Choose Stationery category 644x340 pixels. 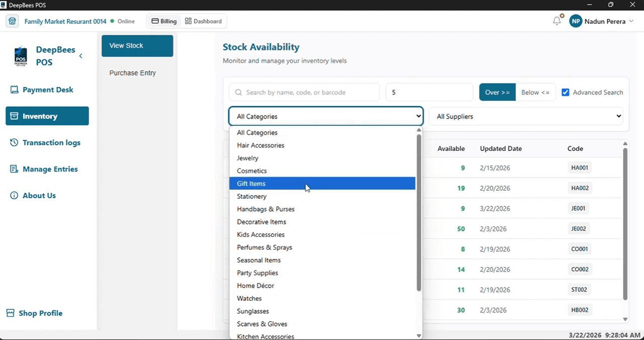322,196
